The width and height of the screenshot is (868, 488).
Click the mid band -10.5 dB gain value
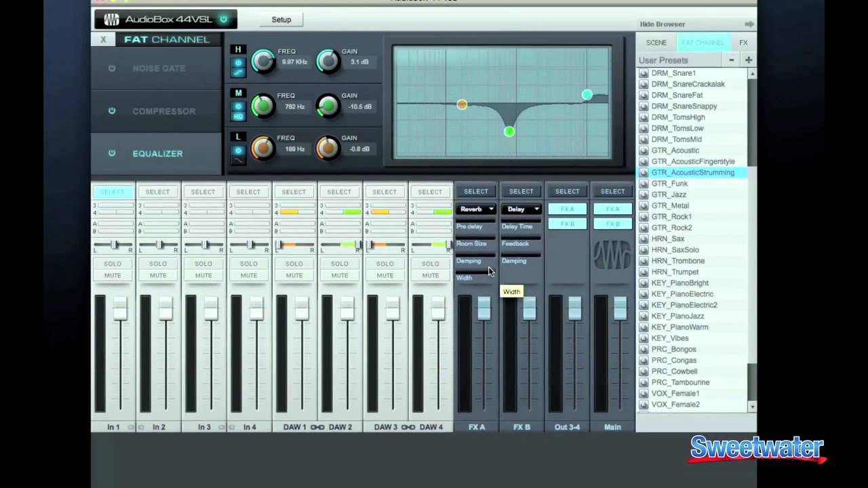359,106
